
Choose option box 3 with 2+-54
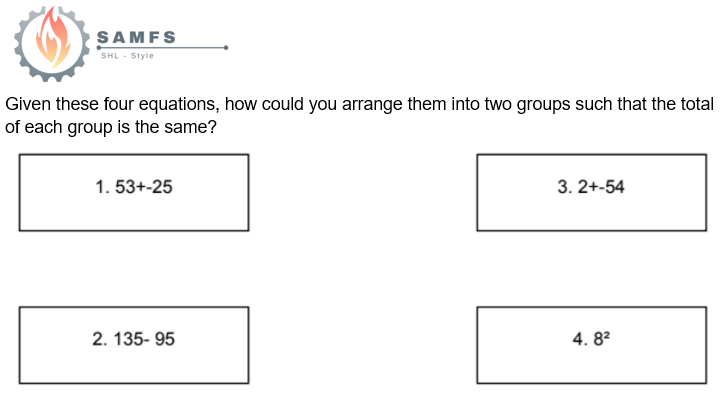[x=592, y=193]
